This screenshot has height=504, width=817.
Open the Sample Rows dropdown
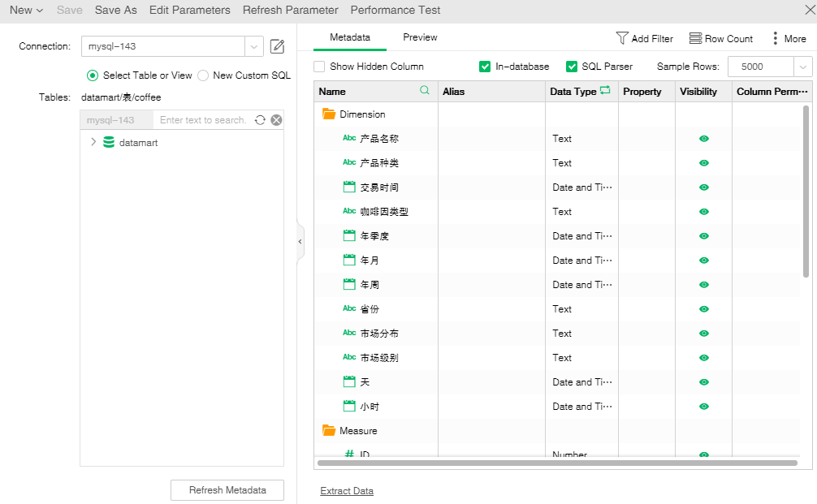click(803, 67)
